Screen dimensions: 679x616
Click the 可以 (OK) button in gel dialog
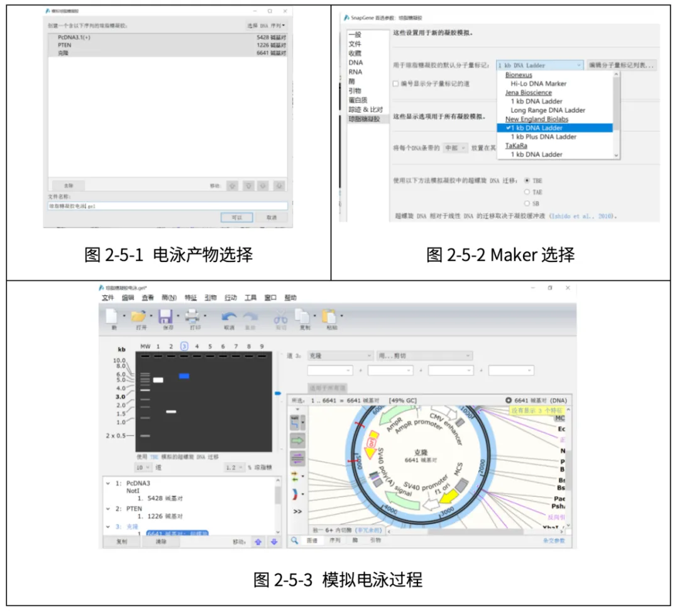click(x=237, y=217)
